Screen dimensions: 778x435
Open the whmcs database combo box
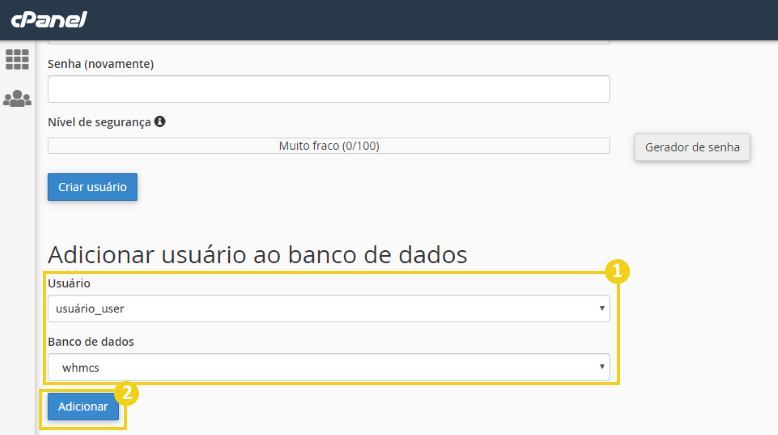(x=328, y=367)
